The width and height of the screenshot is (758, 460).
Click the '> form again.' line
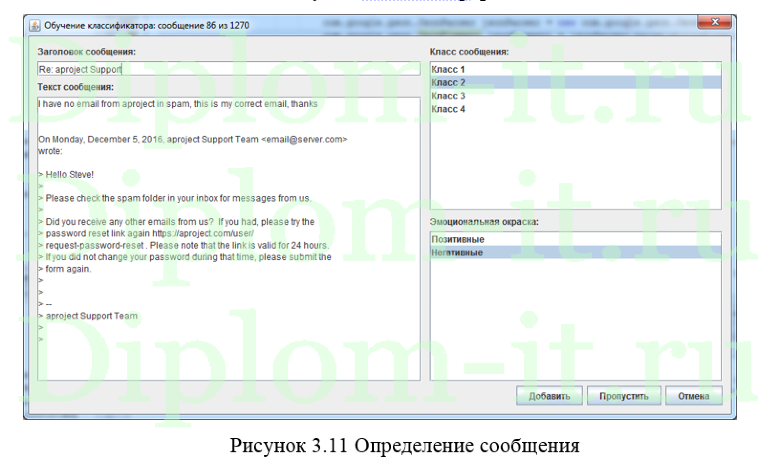coord(65,269)
